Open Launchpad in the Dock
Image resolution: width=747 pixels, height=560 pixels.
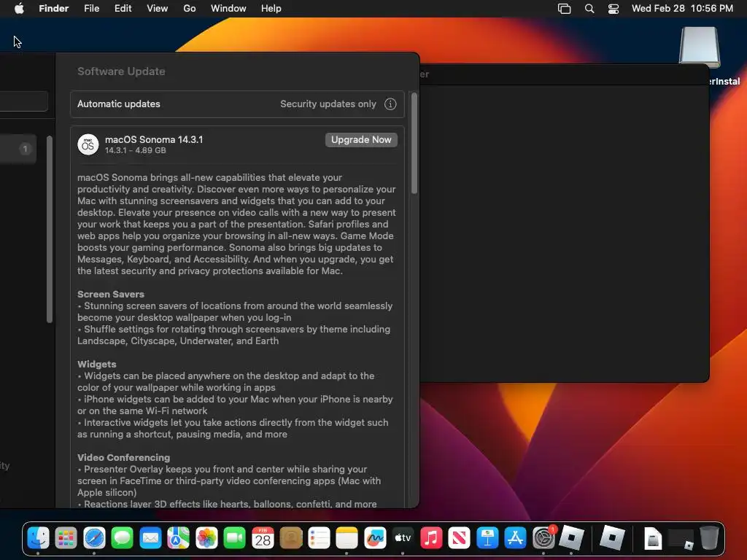click(66, 538)
